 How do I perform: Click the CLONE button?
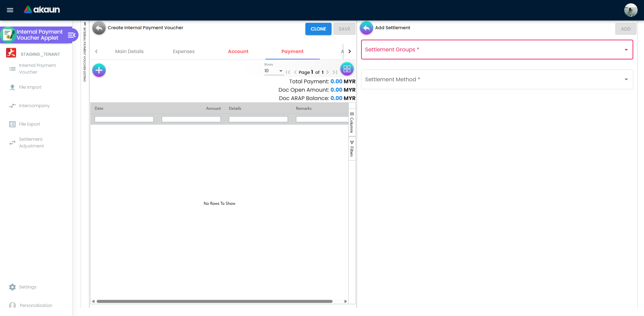318,29
